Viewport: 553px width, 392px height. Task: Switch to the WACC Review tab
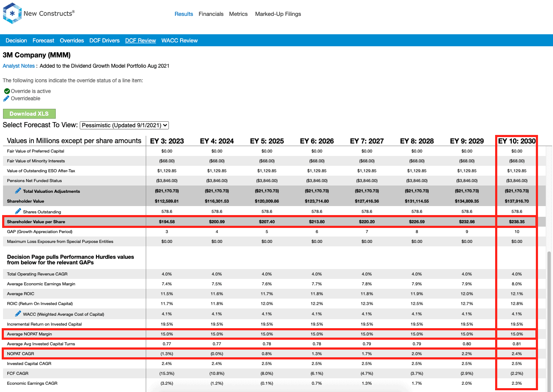tap(180, 41)
